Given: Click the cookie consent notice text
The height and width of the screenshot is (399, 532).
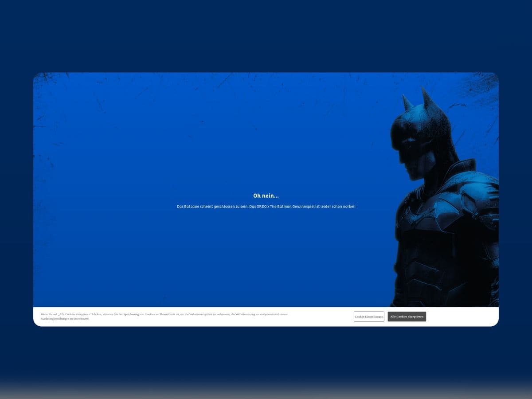Looking at the screenshot, I should (x=164, y=316).
